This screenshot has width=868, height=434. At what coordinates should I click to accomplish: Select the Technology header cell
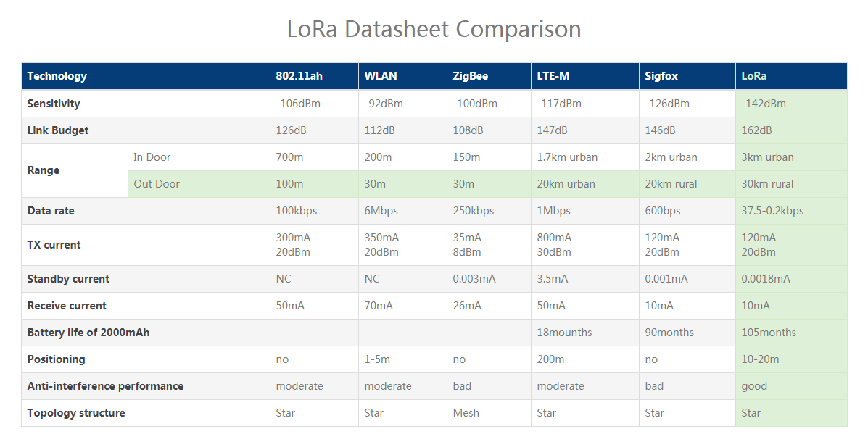(58, 76)
